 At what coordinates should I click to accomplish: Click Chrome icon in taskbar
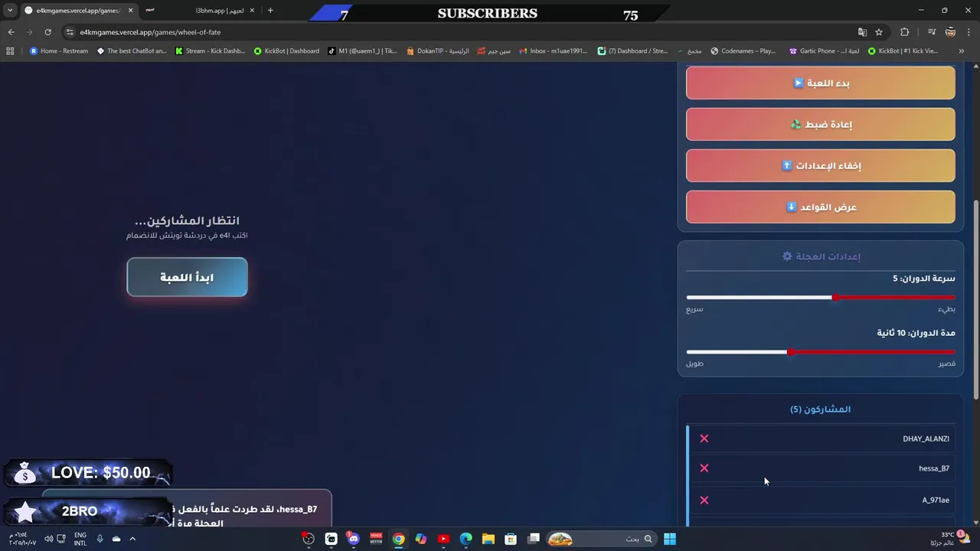(398, 539)
